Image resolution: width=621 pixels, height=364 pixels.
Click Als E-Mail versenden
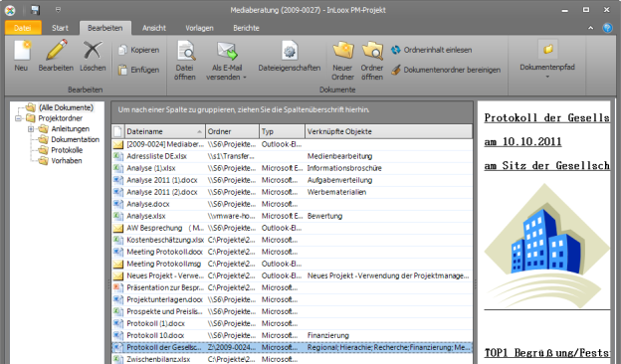click(x=226, y=60)
